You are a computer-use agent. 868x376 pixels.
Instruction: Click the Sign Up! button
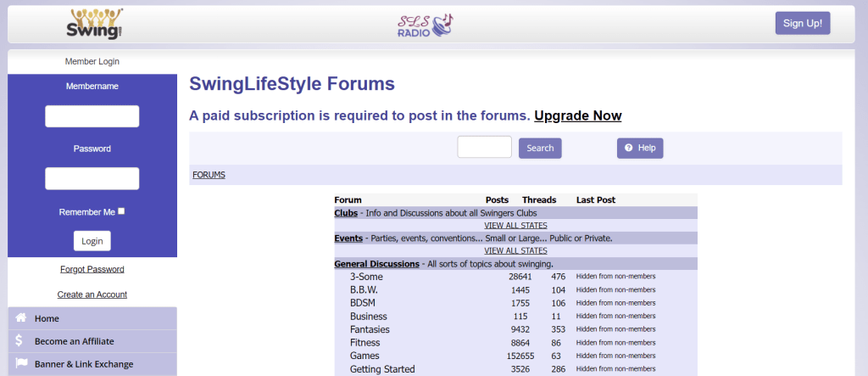click(x=803, y=23)
